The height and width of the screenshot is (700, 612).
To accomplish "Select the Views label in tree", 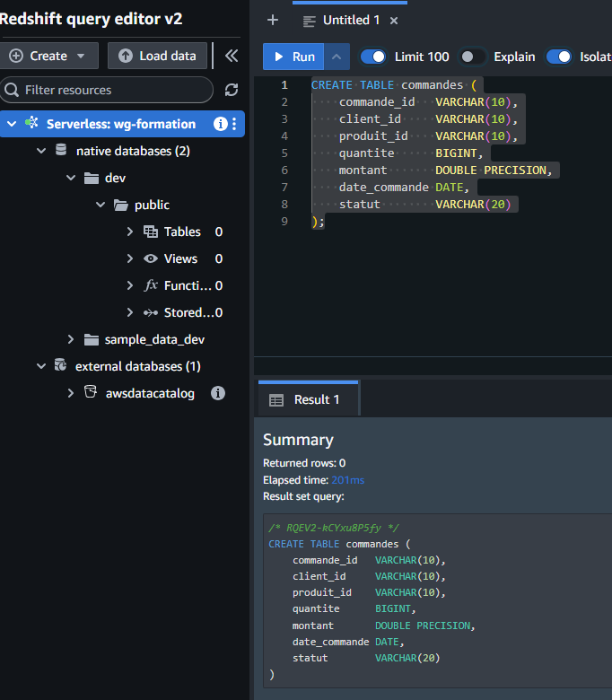I will click(x=180, y=258).
